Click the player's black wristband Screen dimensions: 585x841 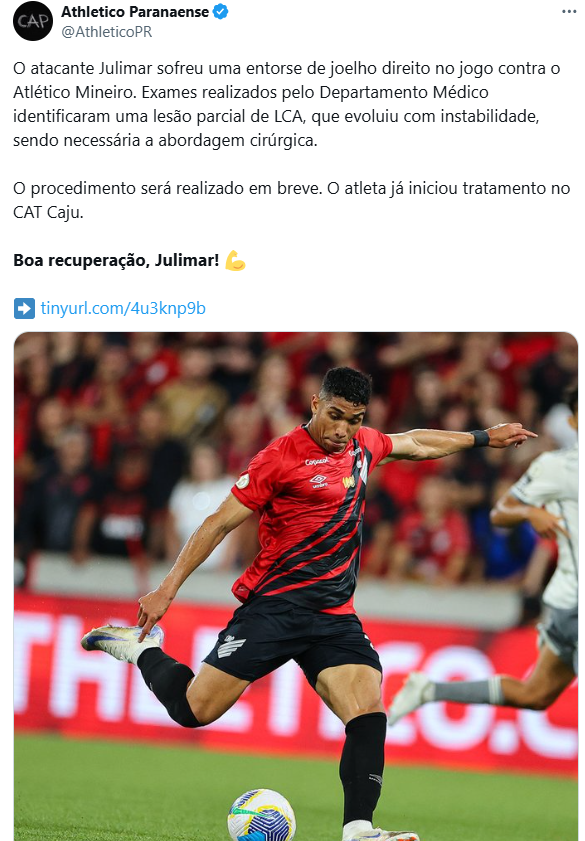coord(479,438)
